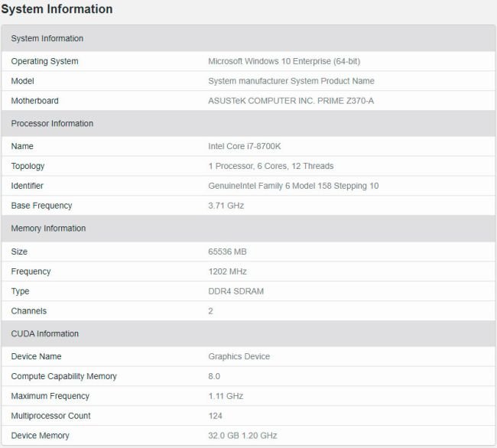Select 'ASUSTeK COMPUTER INC. PRIME Z370-A' value
The width and height of the screenshot is (497, 448).
pos(291,101)
